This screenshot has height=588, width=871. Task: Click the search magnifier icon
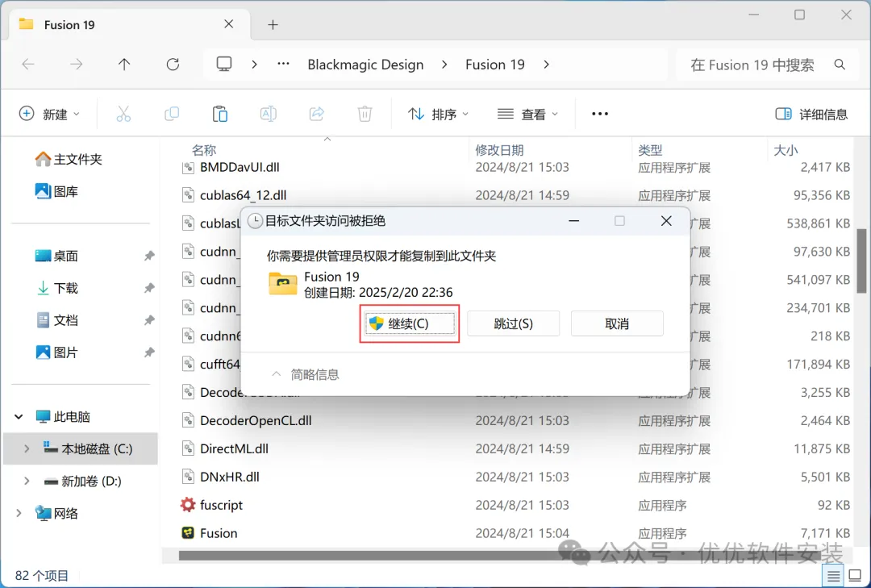click(x=840, y=65)
